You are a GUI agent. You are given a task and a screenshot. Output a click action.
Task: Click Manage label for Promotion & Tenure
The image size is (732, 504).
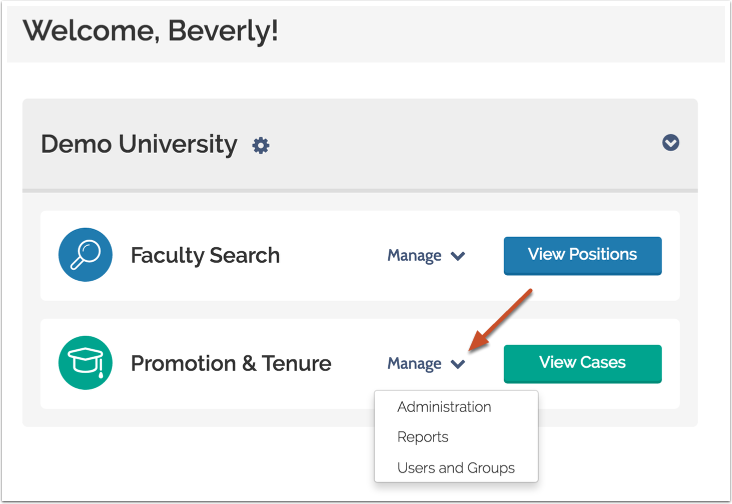[414, 364]
